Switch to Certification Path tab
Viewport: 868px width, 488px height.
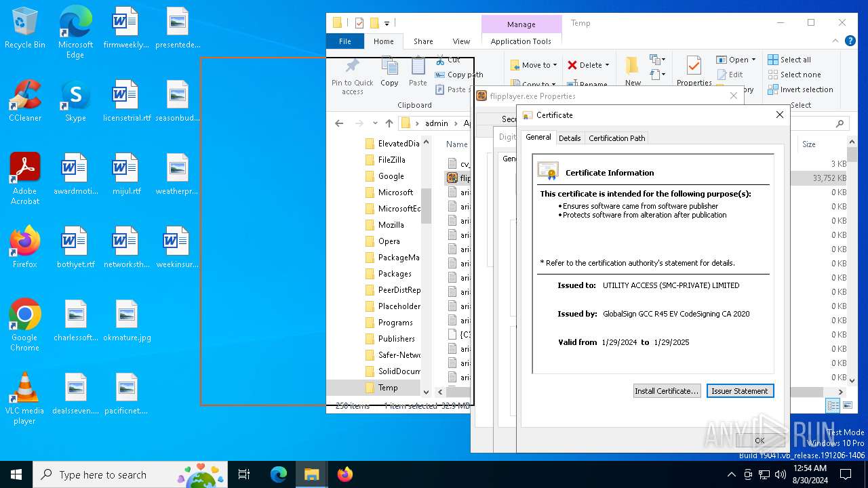pyautogui.click(x=616, y=138)
